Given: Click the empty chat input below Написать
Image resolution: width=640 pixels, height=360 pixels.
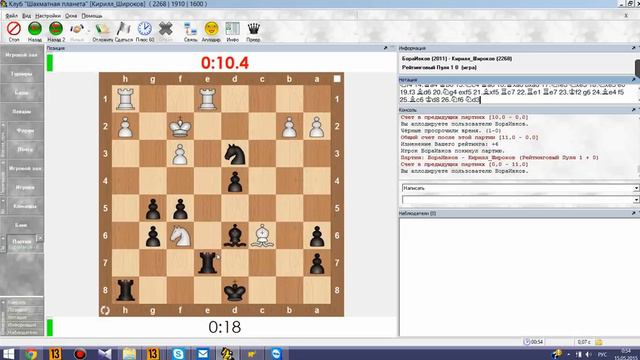Looking at the screenshot, I should click(517, 200).
